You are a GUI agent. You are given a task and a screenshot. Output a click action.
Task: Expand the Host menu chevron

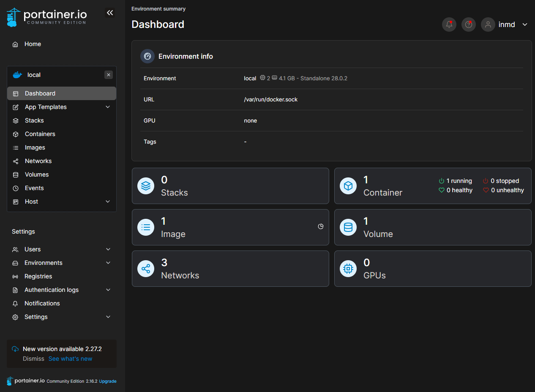[x=108, y=201]
